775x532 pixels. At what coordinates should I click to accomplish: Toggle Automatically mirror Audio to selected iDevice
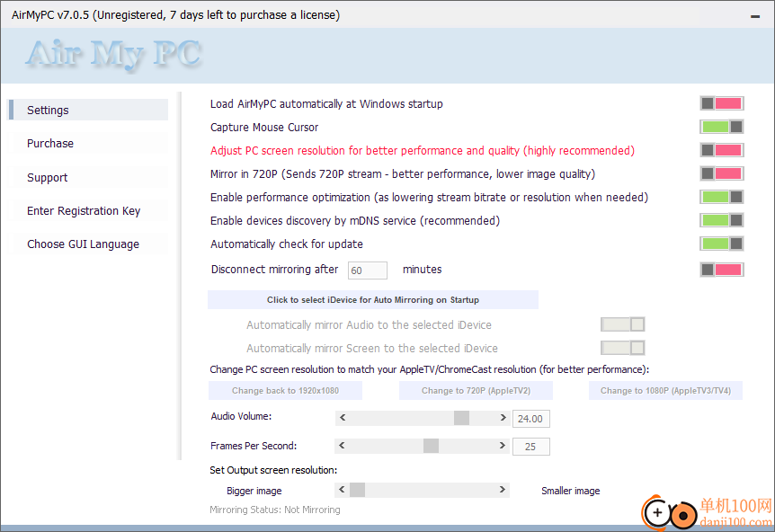pos(622,324)
